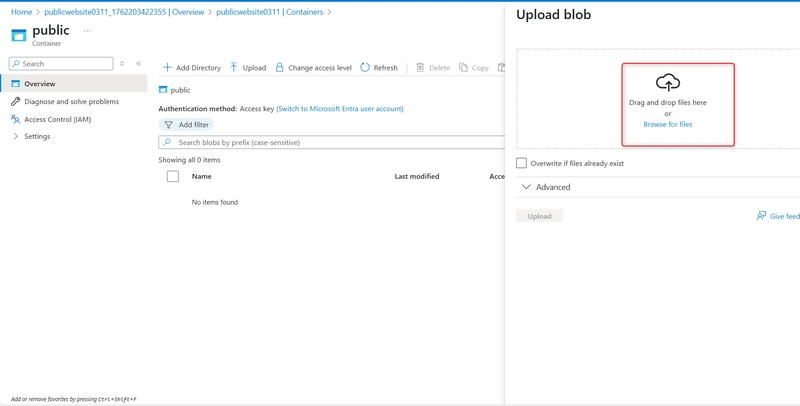The width and height of the screenshot is (800, 406).
Task: Open Access Control (IAM)
Action: click(57, 119)
